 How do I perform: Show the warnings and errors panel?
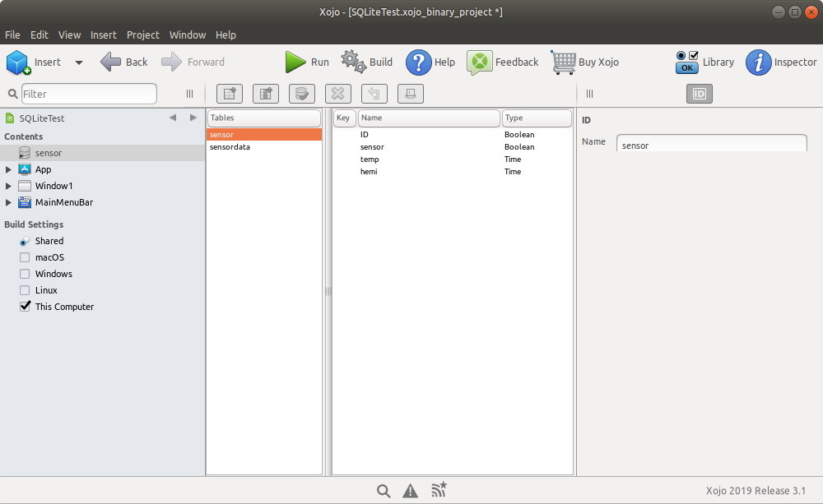point(411,491)
